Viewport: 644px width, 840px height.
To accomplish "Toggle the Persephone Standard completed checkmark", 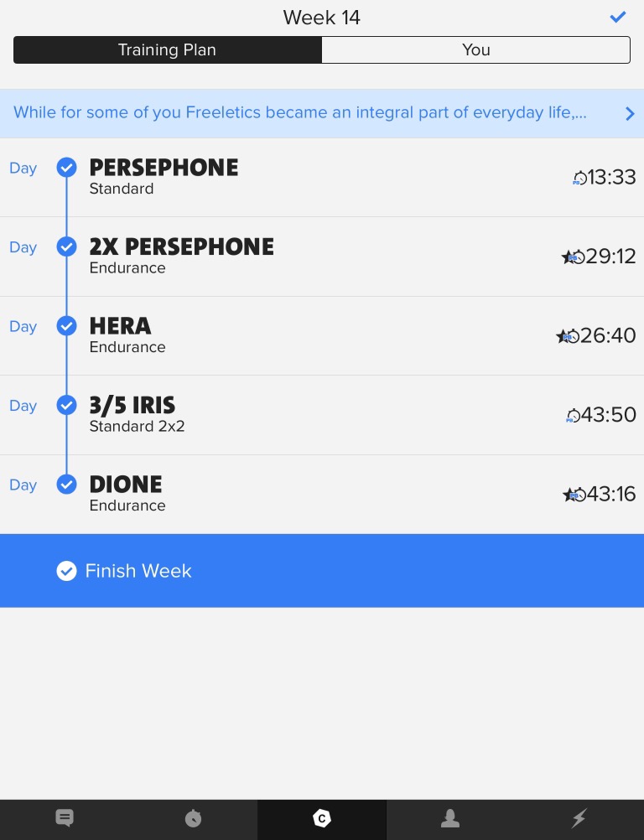I will (x=66, y=168).
